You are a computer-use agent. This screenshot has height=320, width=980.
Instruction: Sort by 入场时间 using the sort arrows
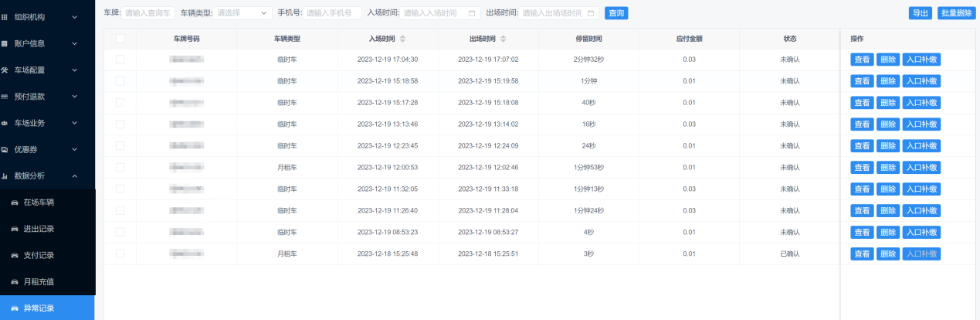[x=402, y=39]
